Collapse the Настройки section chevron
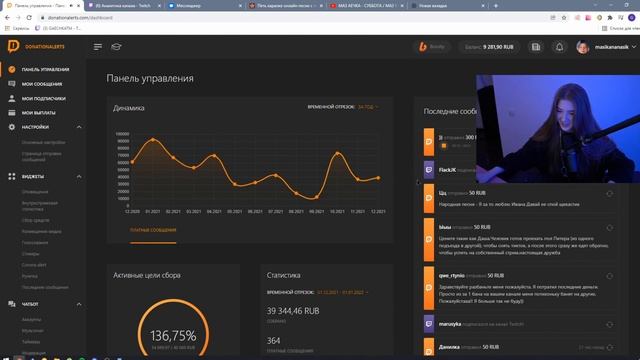Screen dimensions: 640x360 coord(79,127)
